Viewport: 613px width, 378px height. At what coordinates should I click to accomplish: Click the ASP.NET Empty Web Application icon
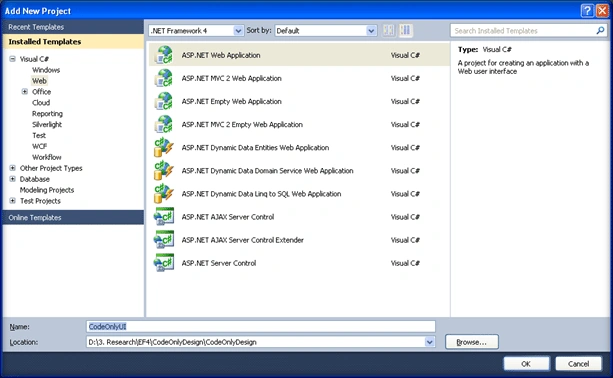pyautogui.click(x=164, y=101)
